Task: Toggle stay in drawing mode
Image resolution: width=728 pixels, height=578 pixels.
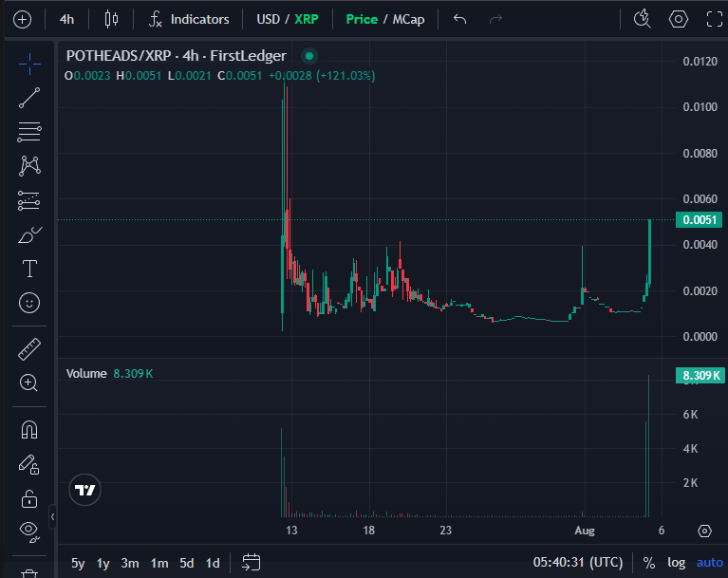Action: [x=29, y=464]
